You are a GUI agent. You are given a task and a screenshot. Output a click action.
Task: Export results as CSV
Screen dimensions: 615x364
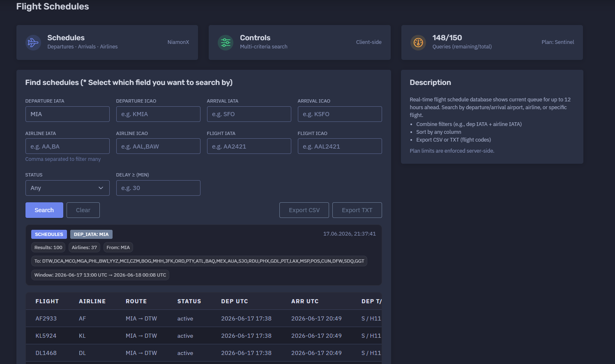[304, 210]
